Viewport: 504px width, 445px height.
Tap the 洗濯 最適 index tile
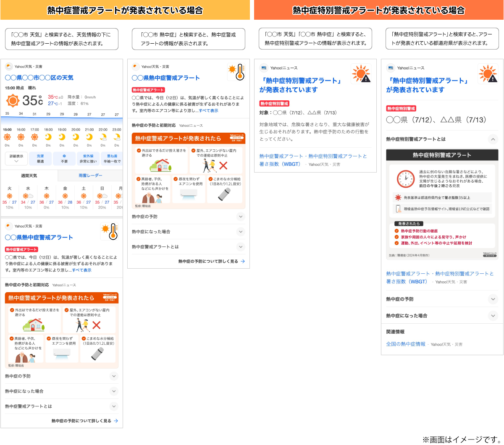tap(40, 158)
